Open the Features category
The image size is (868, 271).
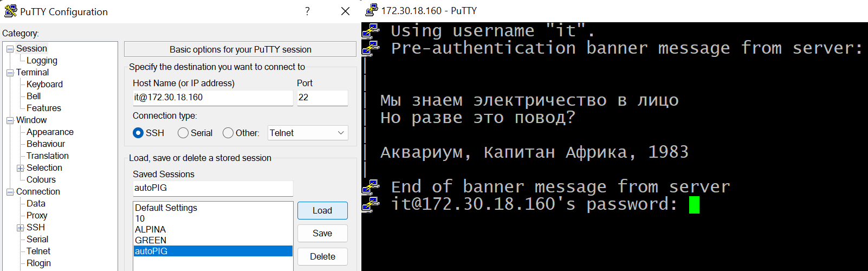(44, 108)
